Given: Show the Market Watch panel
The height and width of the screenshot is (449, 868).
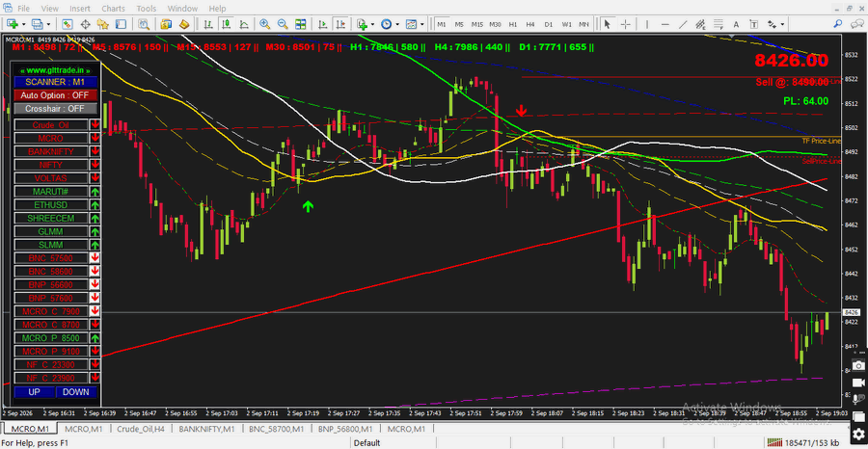Looking at the screenshot, I should (67, 24).
